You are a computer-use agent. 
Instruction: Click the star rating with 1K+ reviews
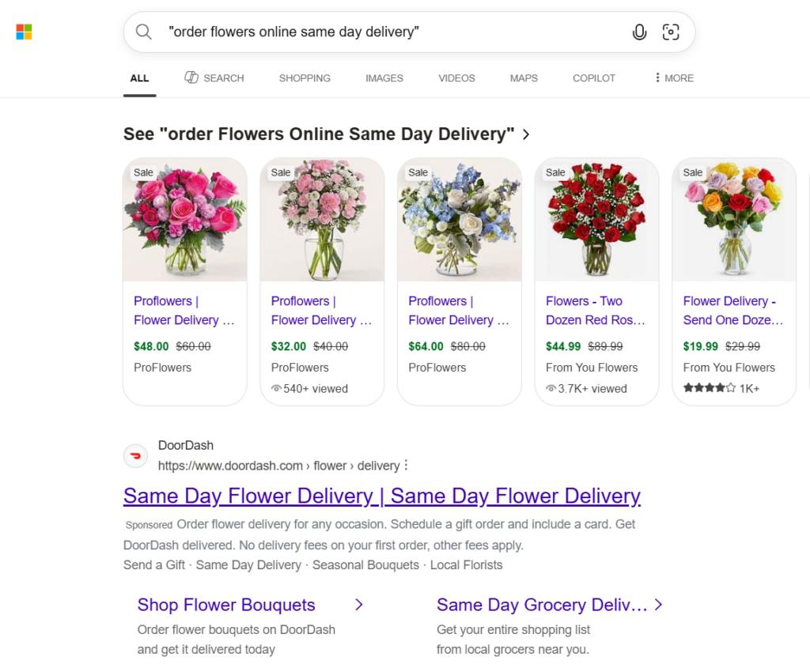[x=721, y=388]
